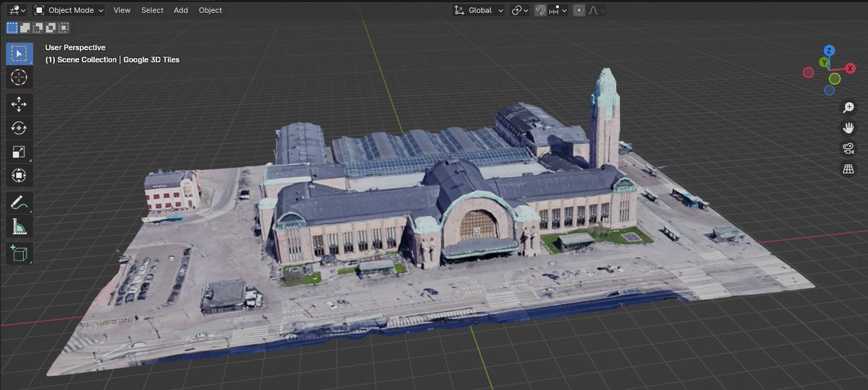
Task: Open the Select menu
Action: (x=153, y=10)
